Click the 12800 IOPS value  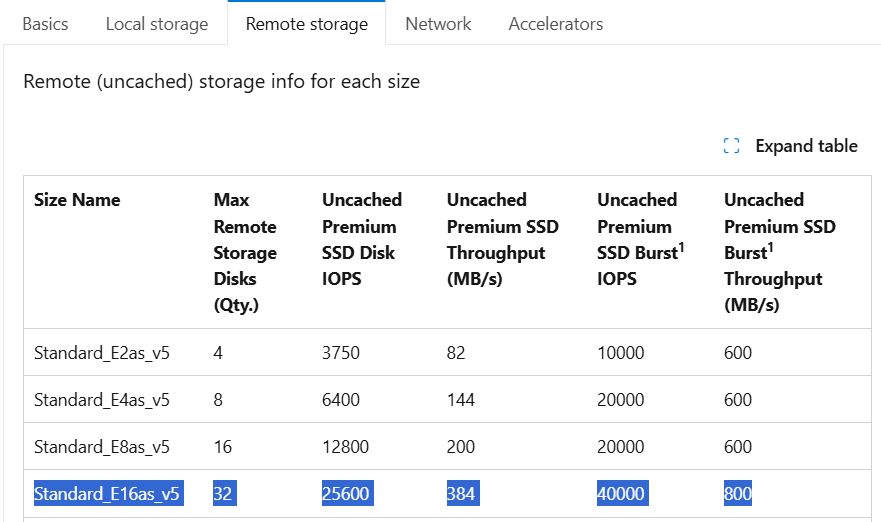pos(345,447)
